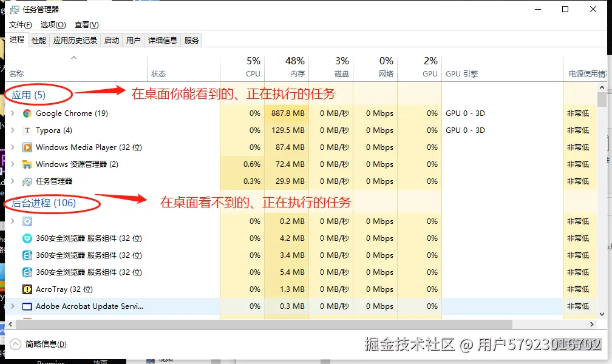Expand the Google Chrome (19) process group
This screenshot has height=364, width=612.
click(x=13, y=113)
